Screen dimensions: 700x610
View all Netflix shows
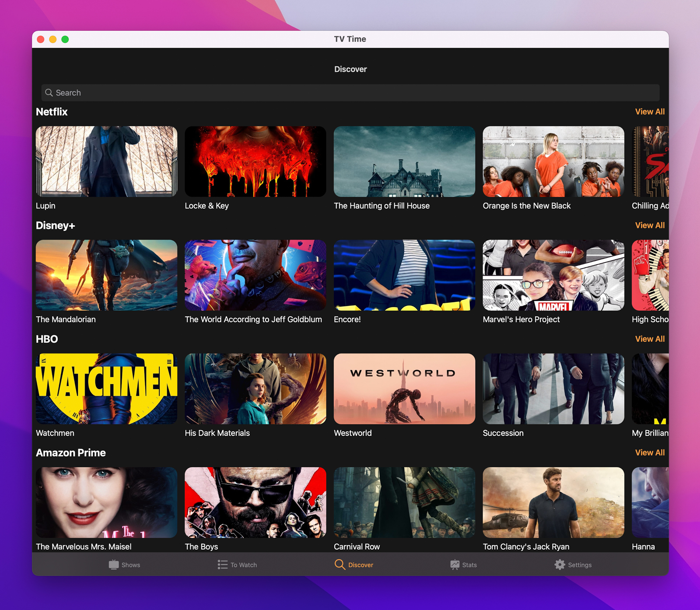(x=650, y=112)
